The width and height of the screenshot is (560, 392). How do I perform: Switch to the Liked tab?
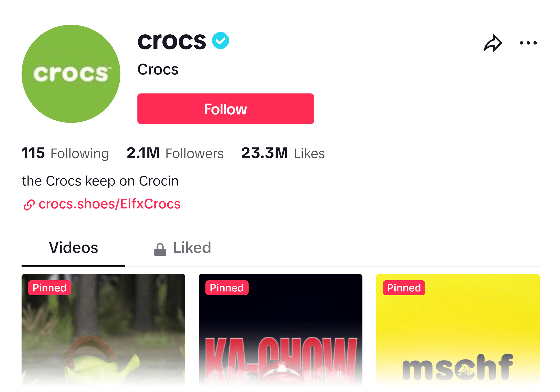pos(192,247)
